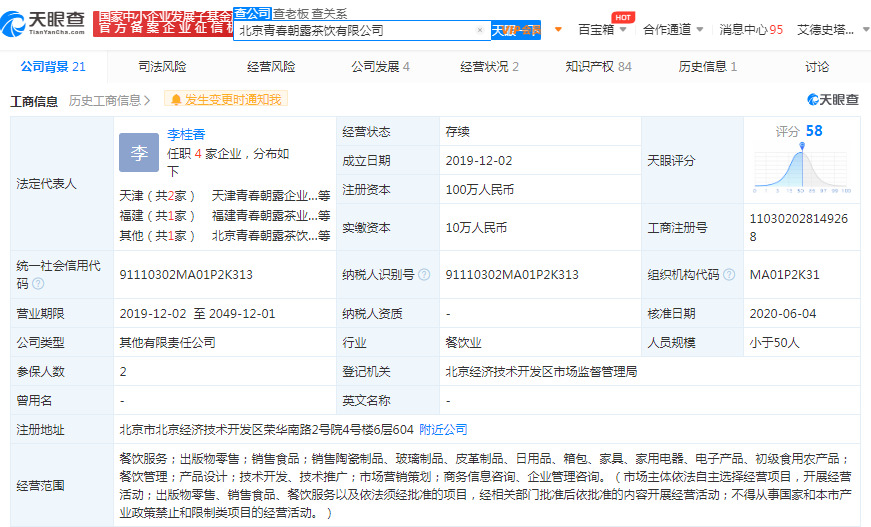Image resolution: width=871 pixels, height=527 pixels.
Task: Click the bell icon for change notifications
Action: (176, 100)
